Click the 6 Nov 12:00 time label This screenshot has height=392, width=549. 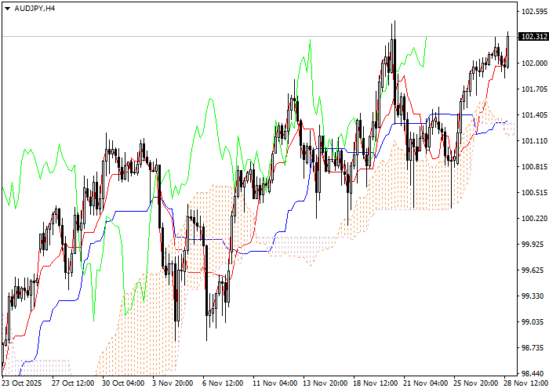coord(223,383)
